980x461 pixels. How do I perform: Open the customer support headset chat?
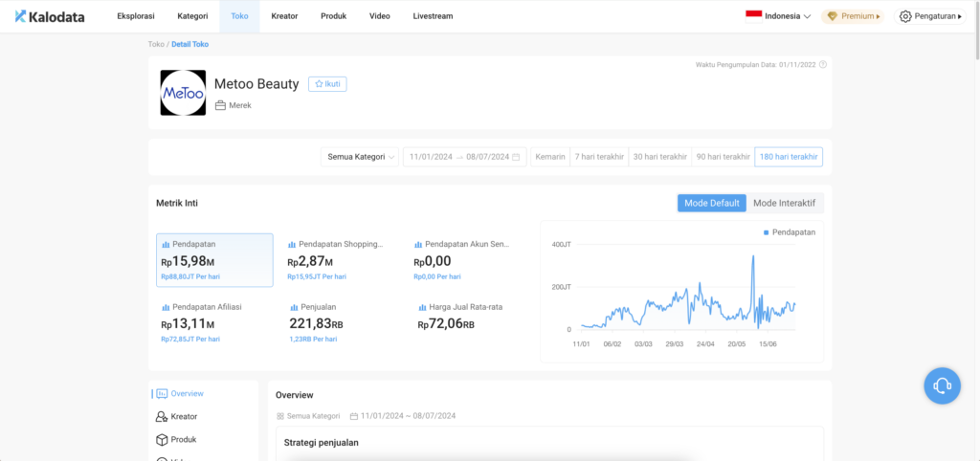pyautogui.click(x=942, y=386)
